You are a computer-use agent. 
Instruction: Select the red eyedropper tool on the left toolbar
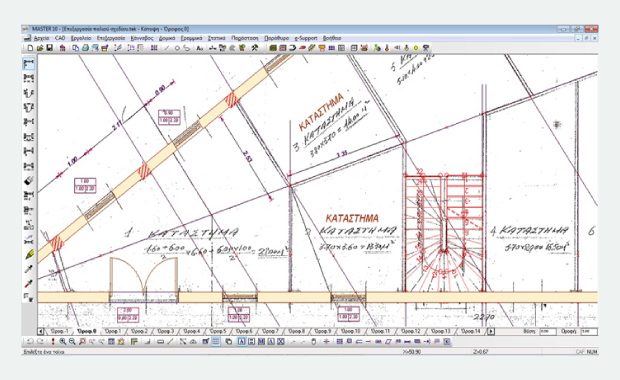pos(28,284)
